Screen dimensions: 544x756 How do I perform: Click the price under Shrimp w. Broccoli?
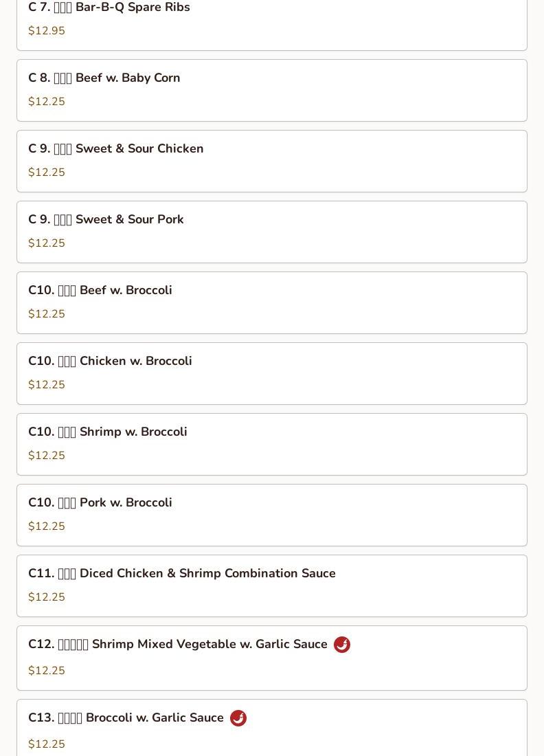tap(47, 456)
